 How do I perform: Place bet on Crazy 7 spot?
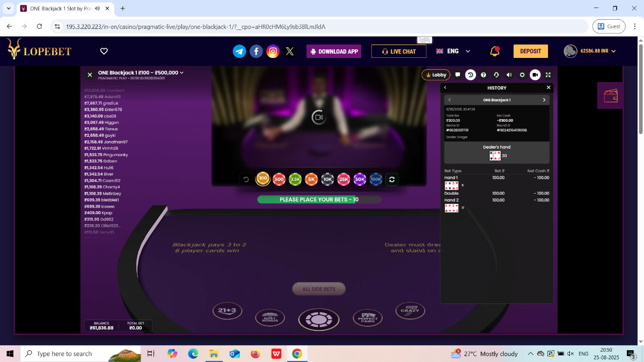pos(410,309)
